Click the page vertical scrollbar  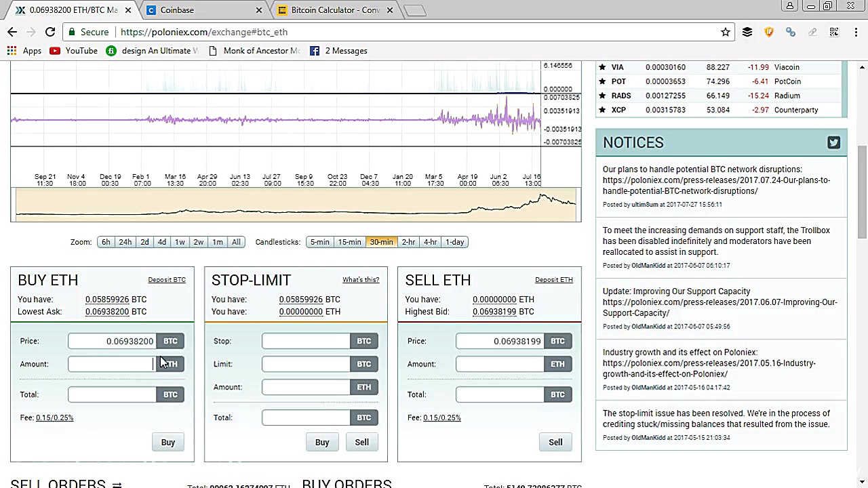[862, 192]
